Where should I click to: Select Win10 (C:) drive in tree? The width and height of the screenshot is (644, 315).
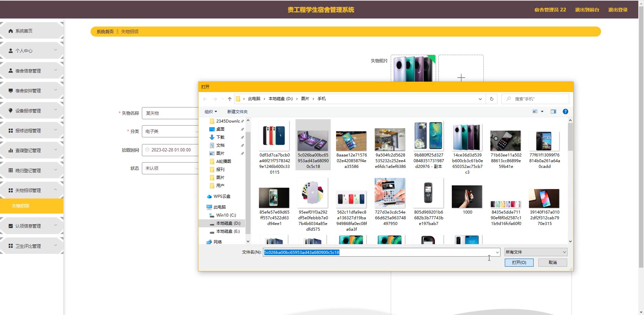click(226, 215)
